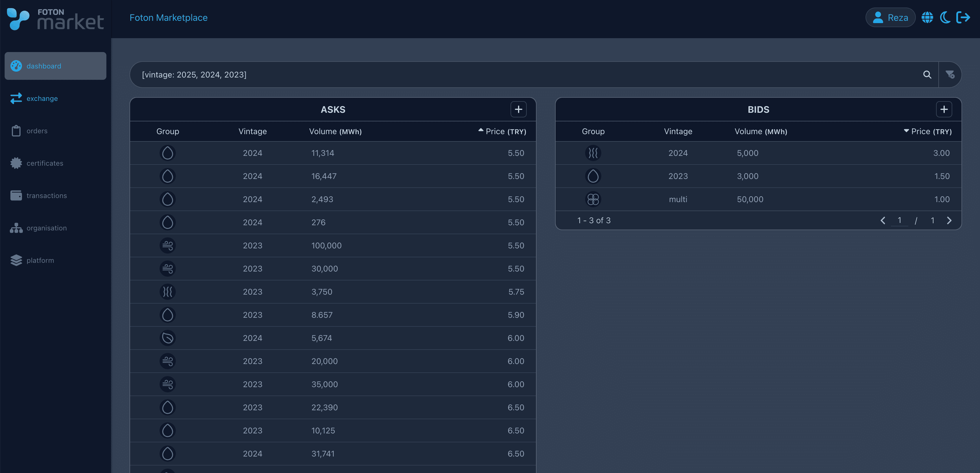Click the Bids page number field
Viewport: 980px width, 473px height.
899,220
